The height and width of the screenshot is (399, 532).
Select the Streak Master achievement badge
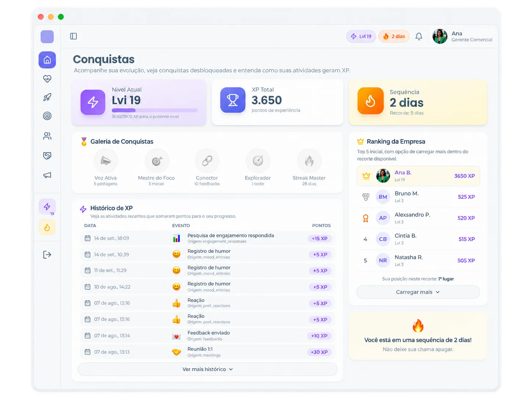click(x=309, y=168)
